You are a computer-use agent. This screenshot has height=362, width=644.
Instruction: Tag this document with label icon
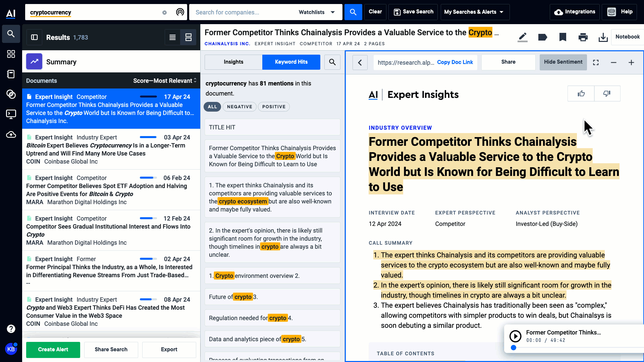(543, 37)
